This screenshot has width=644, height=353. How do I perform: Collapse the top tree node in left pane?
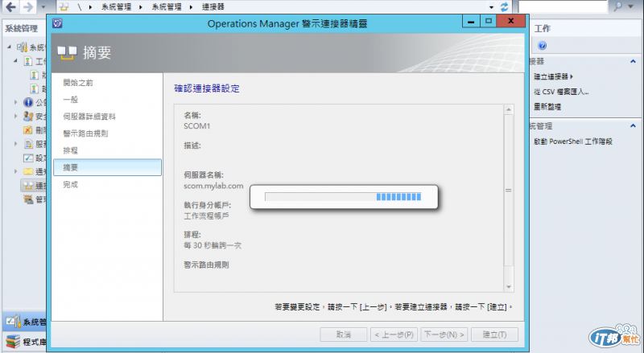tap(9, 47)
